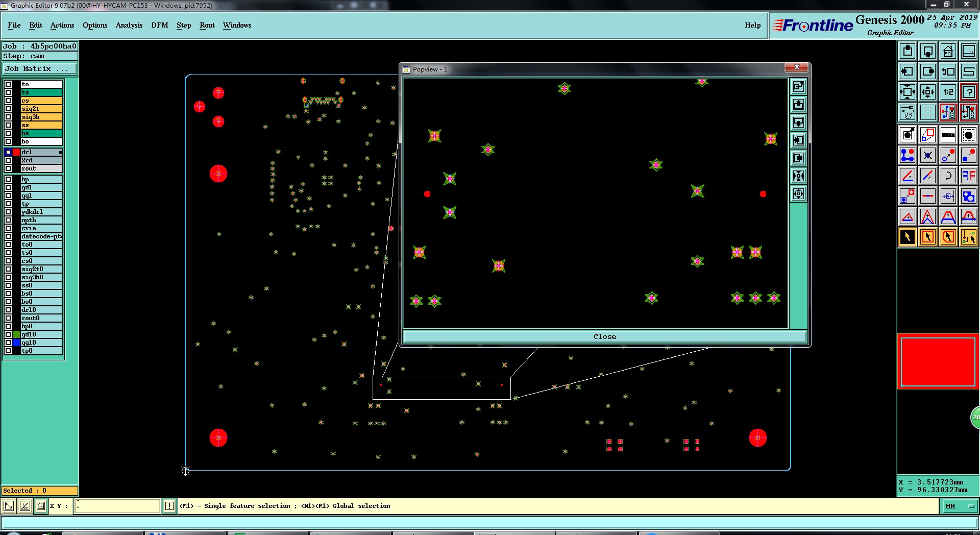
Task: Select the rectangle area selection arrow tool
Action: (928, 237)
